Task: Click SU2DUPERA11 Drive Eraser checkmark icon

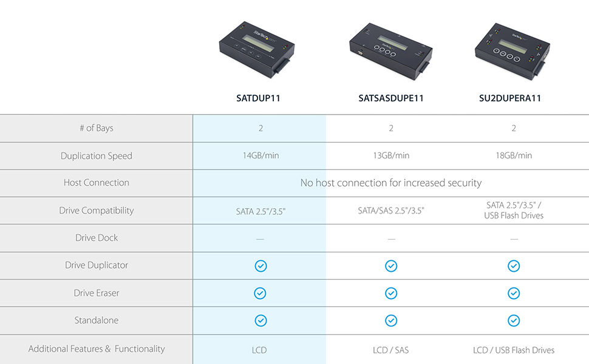Action: [514, 293]
